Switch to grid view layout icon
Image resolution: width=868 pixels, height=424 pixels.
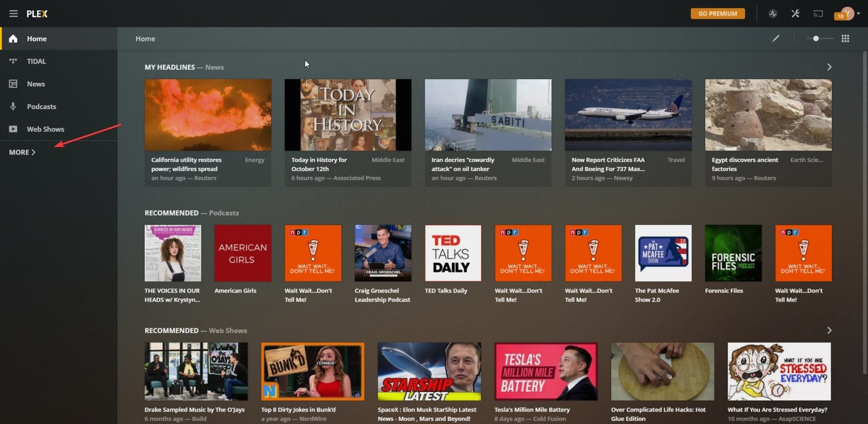point(845,39)
